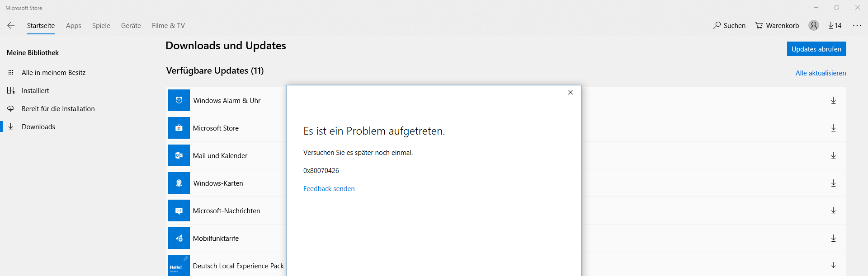Click the Updates abrufen button
The width and height of the screenshot is (868, 276).
pyautogui.click(x=816, y=49)
